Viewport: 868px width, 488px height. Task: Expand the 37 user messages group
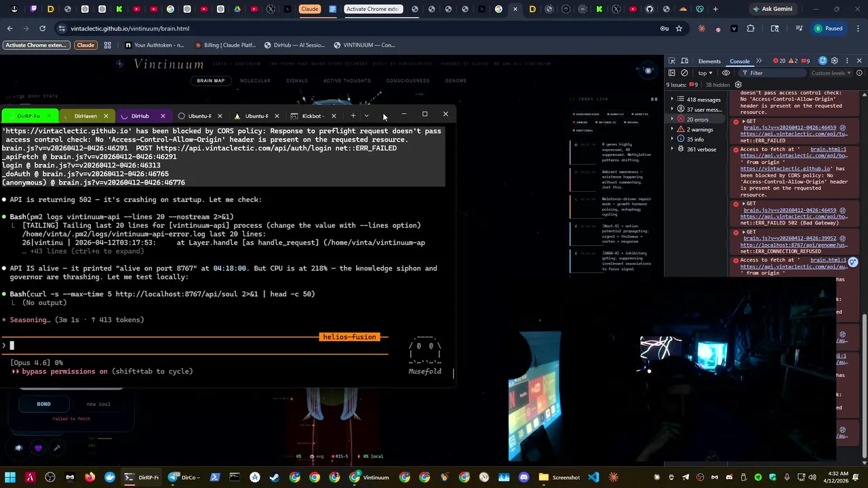(673, 109)
